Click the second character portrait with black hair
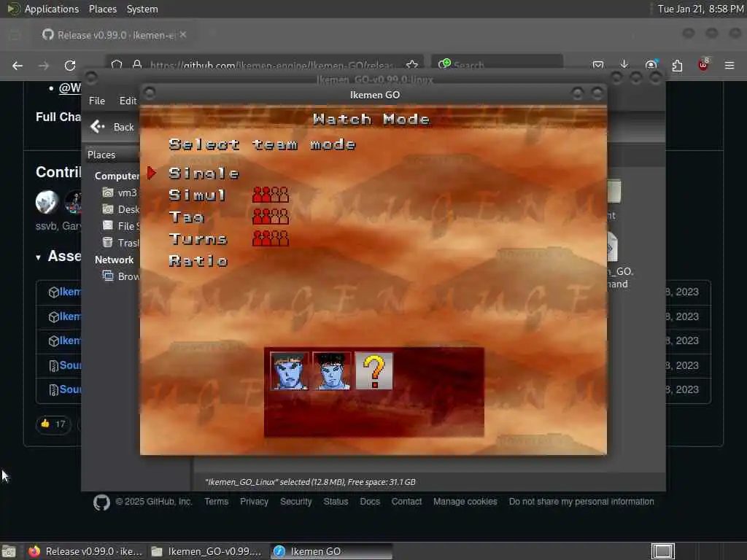Image resolution: width=747 pixels, height=560 pixels. pyautogui.click(x=332, y=371)
